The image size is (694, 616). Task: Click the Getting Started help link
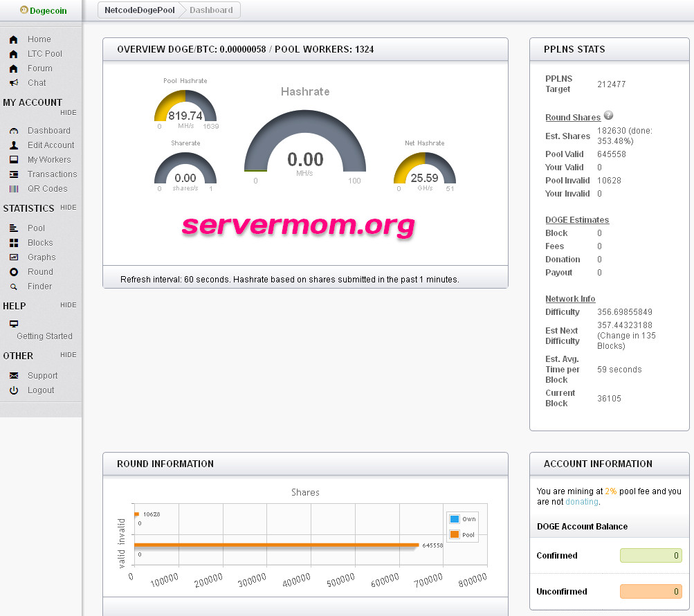44,336
